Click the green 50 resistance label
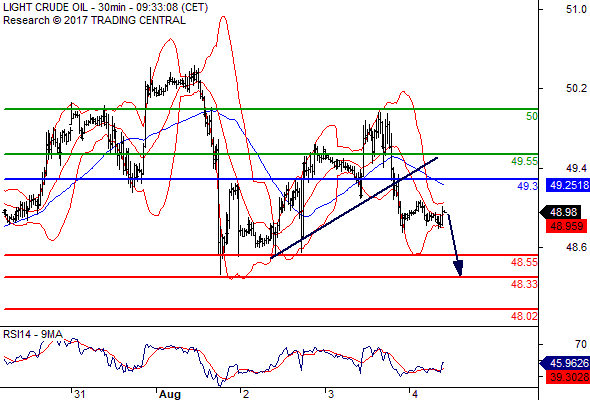Image resolution: width=590 pixels, height=400 pixels. coord(532,116)
